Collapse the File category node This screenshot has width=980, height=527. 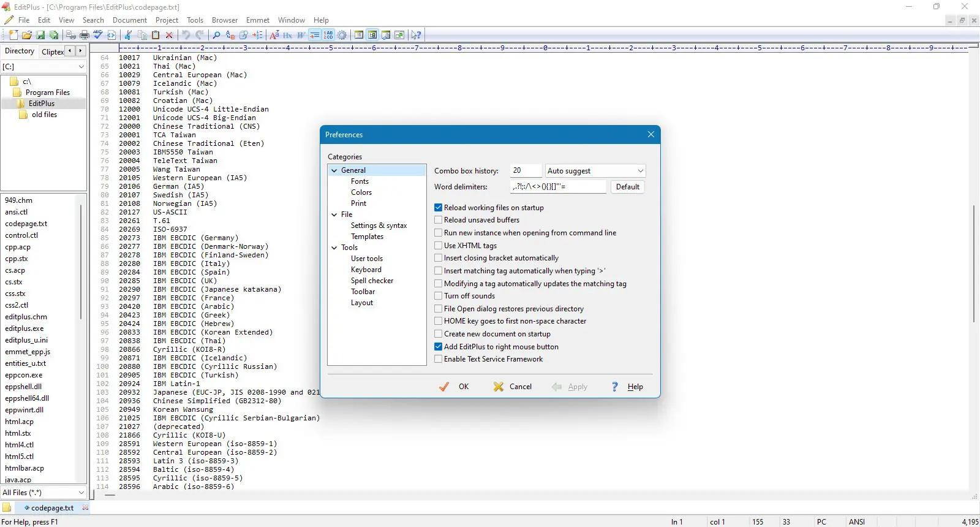tap(334, 214)
